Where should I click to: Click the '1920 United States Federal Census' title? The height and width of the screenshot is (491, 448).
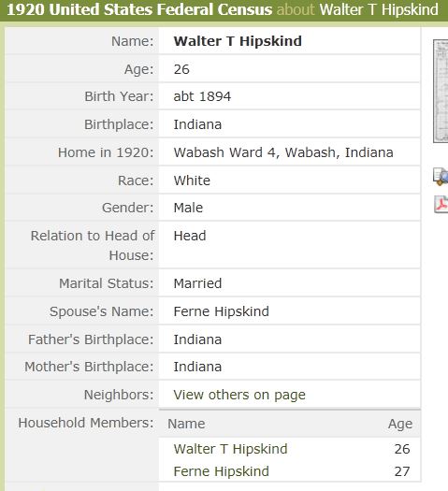click(x=139, y=9)
